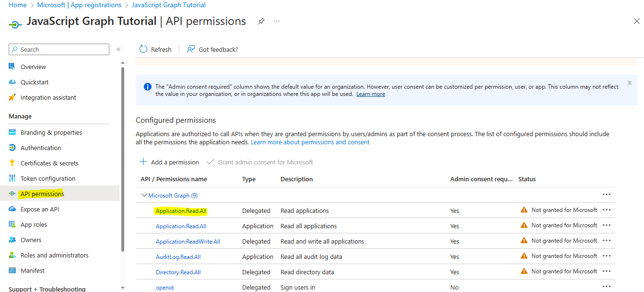Sort by API / Permissions name column

pos(174,179)
